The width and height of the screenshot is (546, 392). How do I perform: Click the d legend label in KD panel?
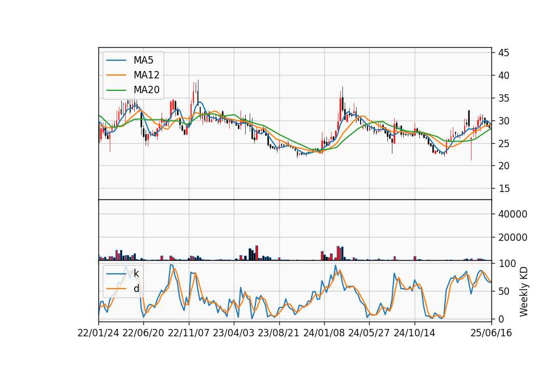136,289
